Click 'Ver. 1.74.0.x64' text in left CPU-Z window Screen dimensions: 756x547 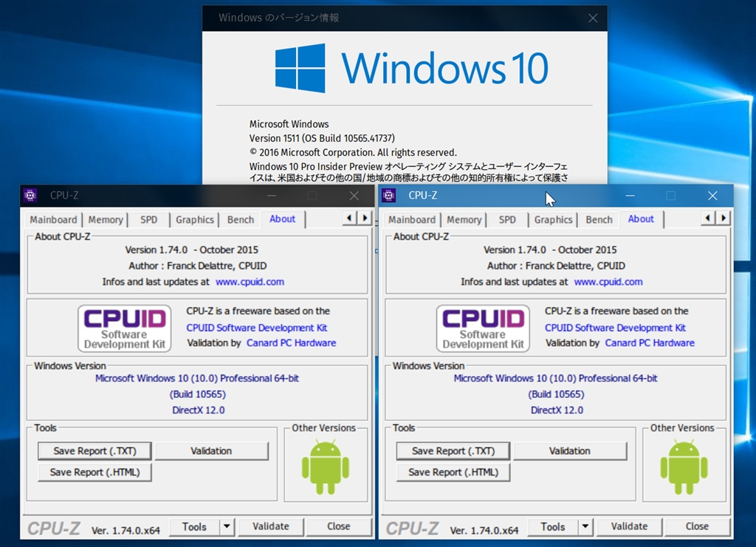(126, 531)
